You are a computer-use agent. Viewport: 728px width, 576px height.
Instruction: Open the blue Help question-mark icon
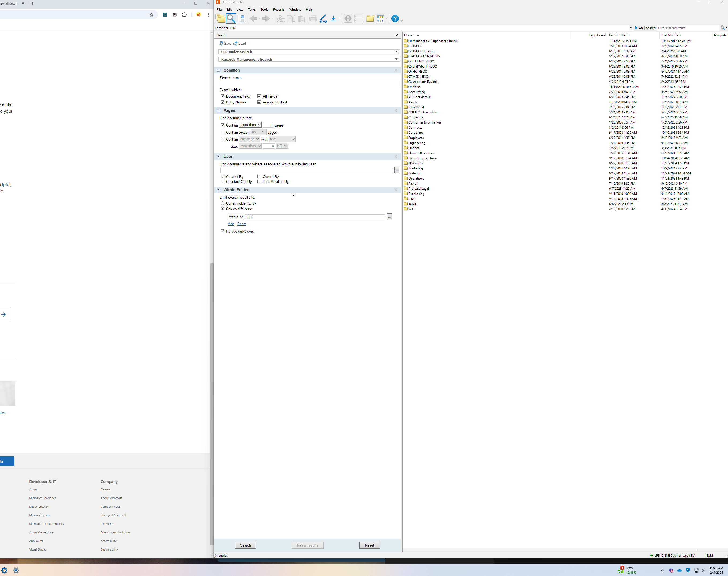[x=395, y=18]
